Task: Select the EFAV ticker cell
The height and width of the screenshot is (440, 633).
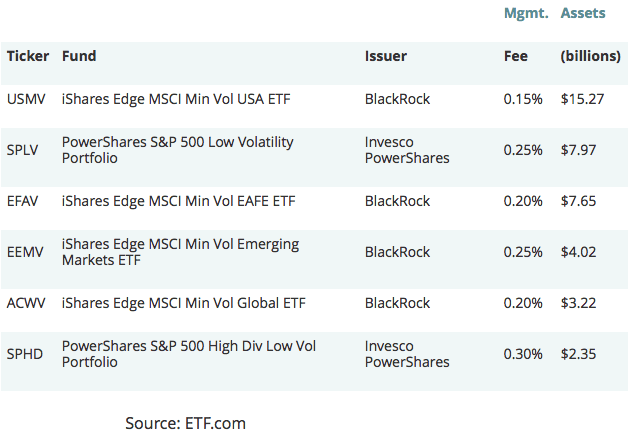Action: coord(25,201)
